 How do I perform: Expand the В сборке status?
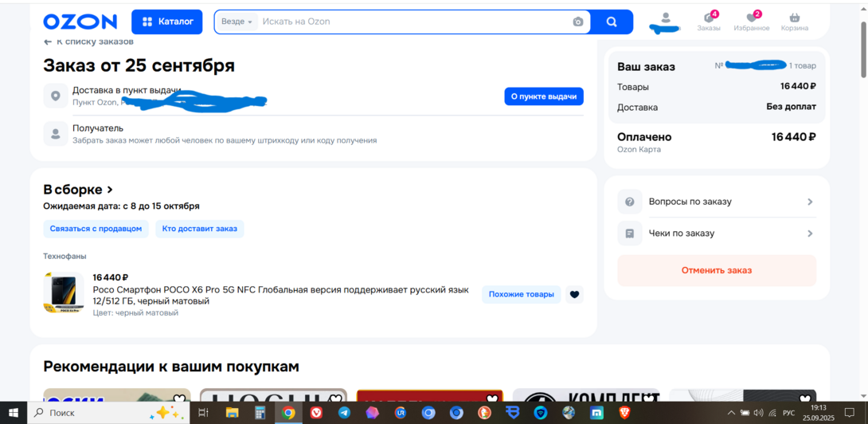pyautogui.click(x=78, y=190)
